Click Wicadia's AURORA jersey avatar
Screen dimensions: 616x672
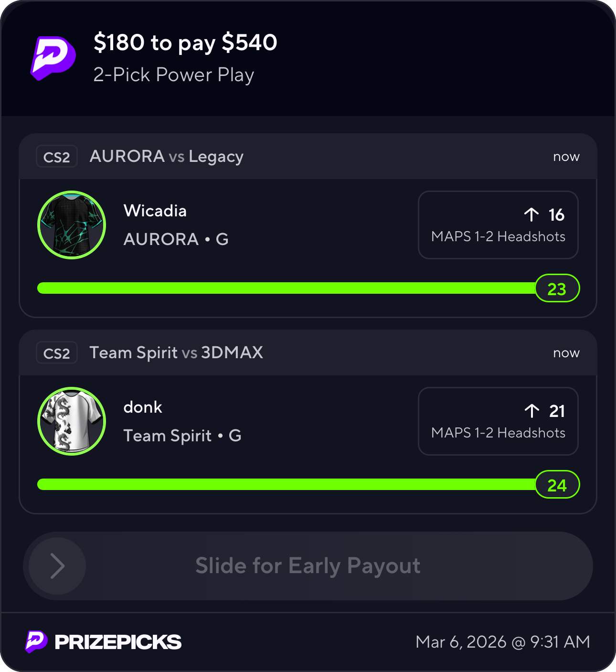click(72, 225)
